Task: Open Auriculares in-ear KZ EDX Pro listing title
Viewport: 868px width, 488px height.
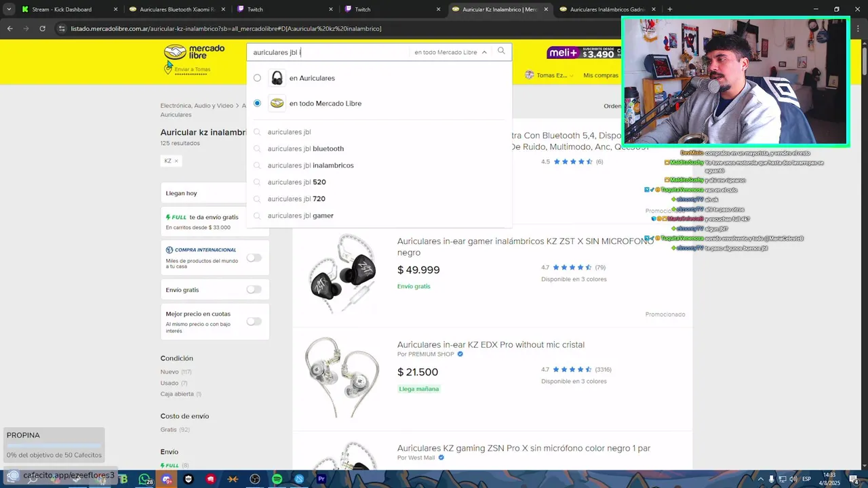Action: click(x=491, y=344)
